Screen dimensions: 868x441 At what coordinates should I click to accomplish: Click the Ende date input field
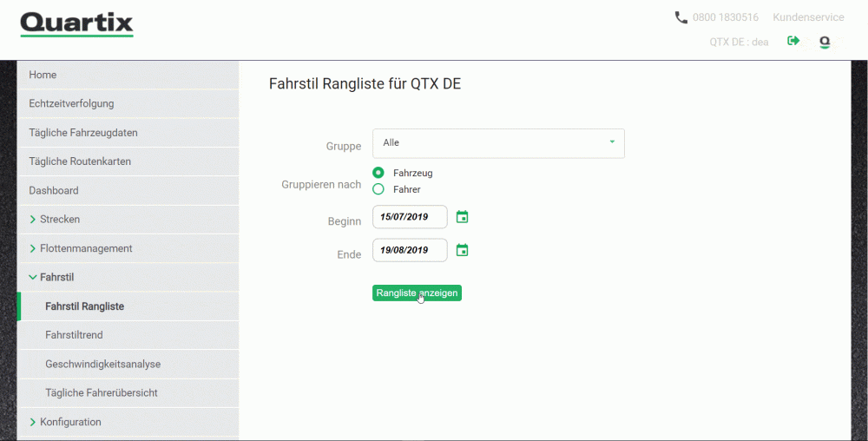(x=410, y=250)
